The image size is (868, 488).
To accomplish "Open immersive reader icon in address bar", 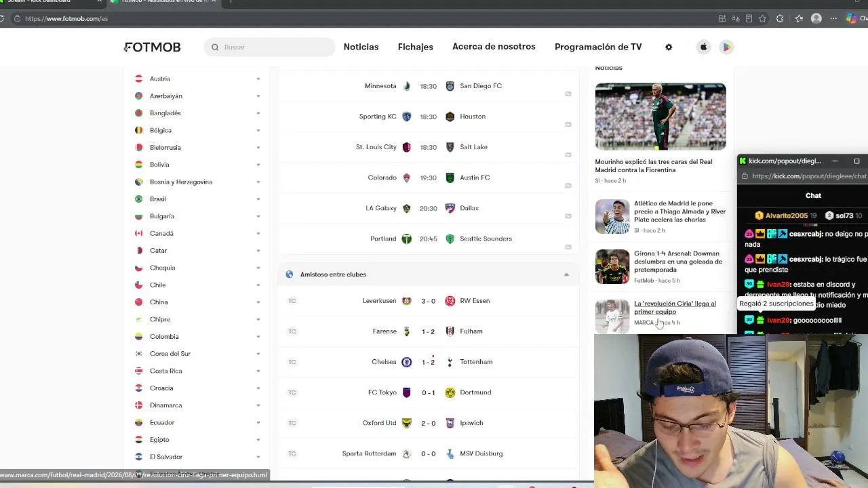I will point(749,19).
